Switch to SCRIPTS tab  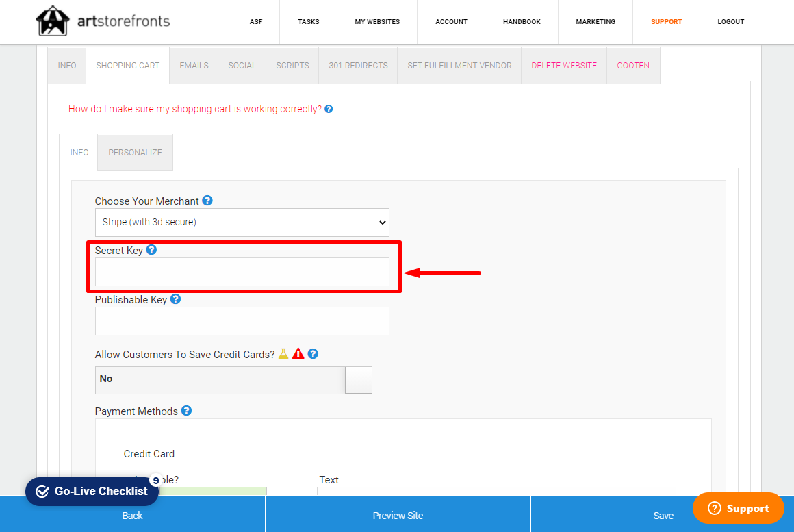pyautogui.click(x=293, y=65)
